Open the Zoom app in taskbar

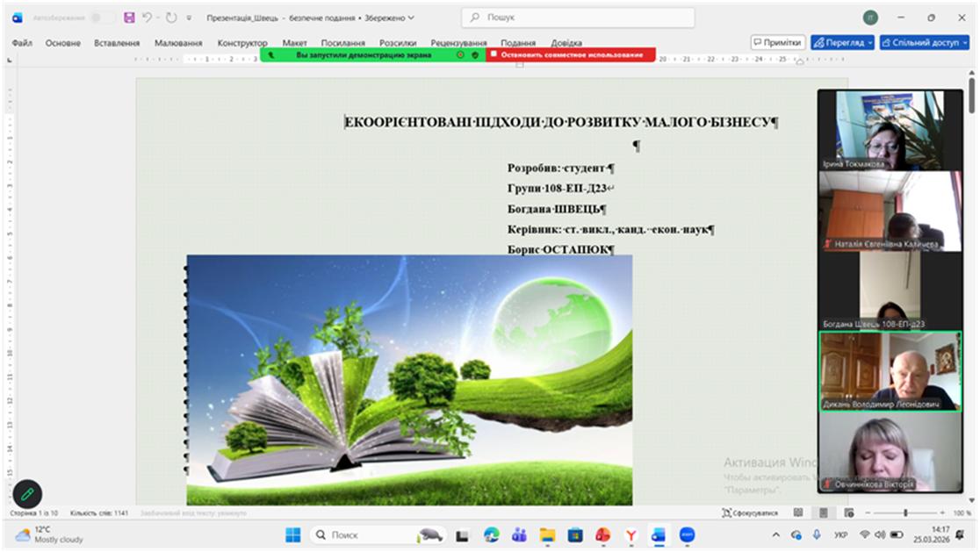point(687,534)
